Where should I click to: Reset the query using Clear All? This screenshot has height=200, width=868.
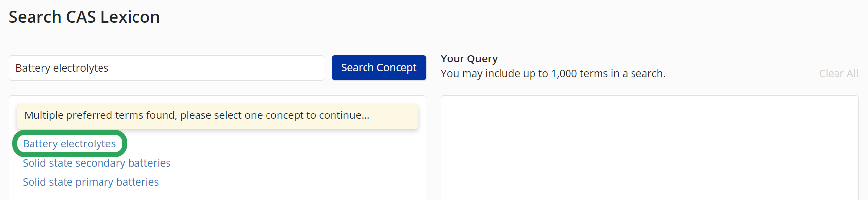(x=838, y=73)
